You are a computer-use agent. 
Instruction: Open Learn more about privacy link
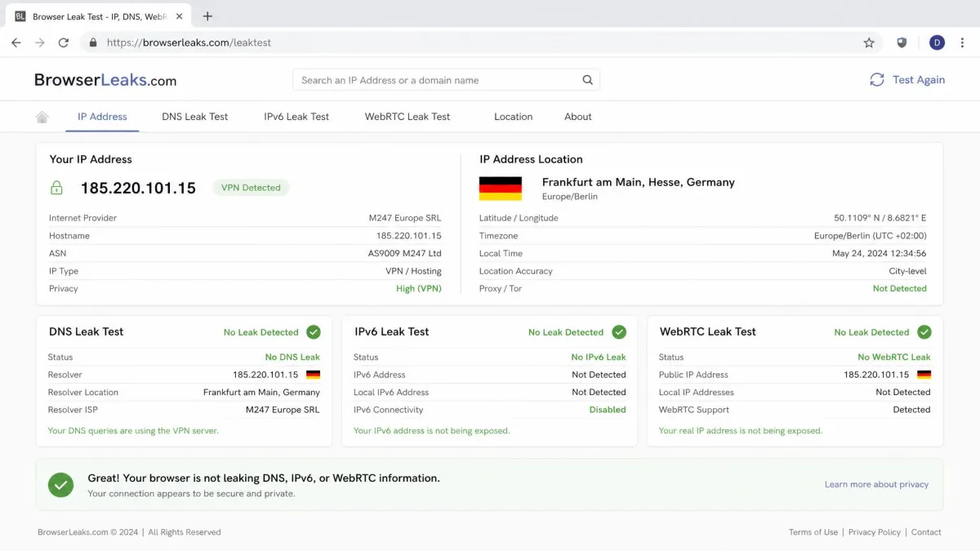876,484
